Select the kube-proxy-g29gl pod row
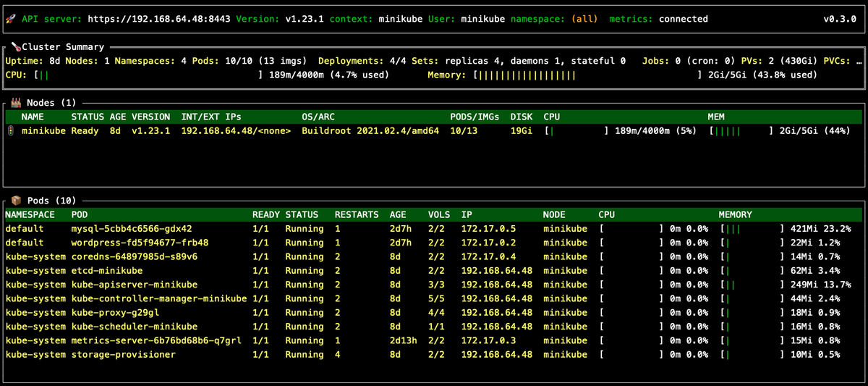The image size is (868, 386). [x=434, y=313]
